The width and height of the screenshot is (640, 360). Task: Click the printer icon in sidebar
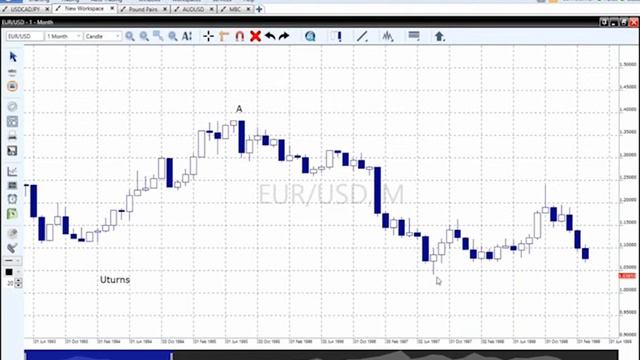12,136
